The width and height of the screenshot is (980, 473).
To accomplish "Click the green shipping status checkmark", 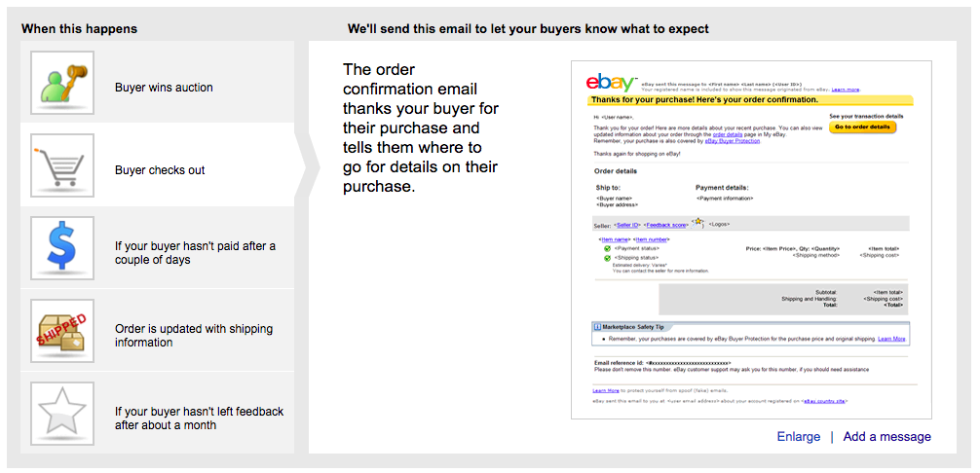I will point(607,258).
